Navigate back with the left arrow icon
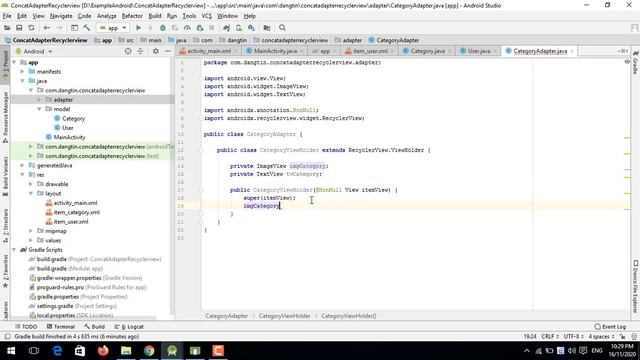This screenshot has height=360, width=640. [x=47, y=28]
